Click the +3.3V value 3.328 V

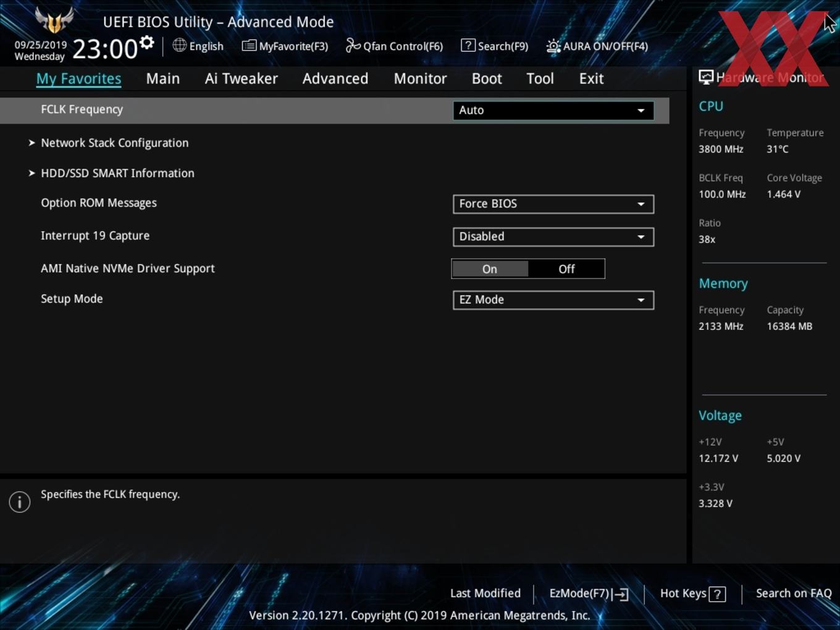point(715,503)
